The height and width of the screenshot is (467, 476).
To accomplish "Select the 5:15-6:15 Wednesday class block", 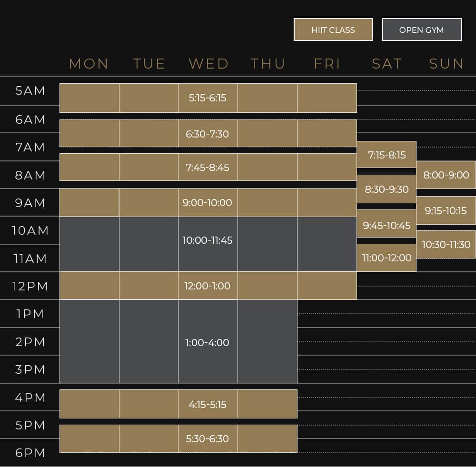I will (x=208, y=98).
